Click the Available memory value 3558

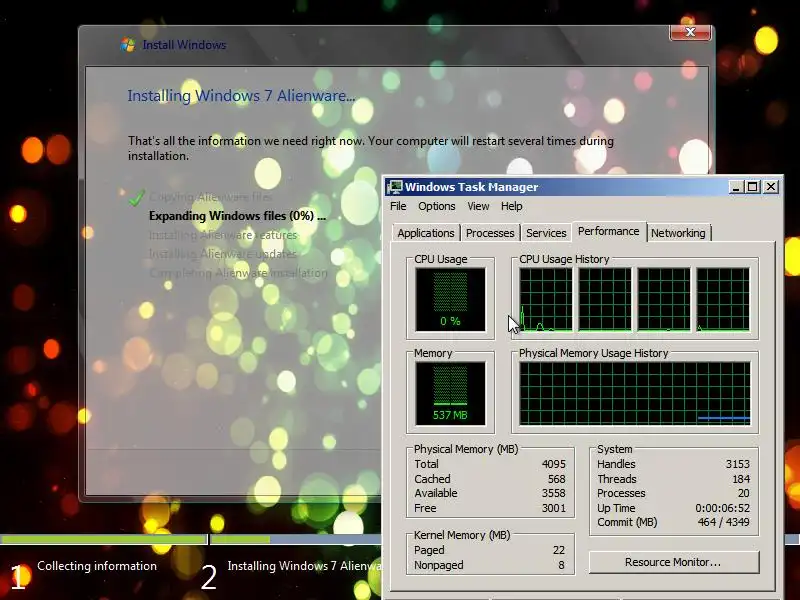(x=554, y=493)
